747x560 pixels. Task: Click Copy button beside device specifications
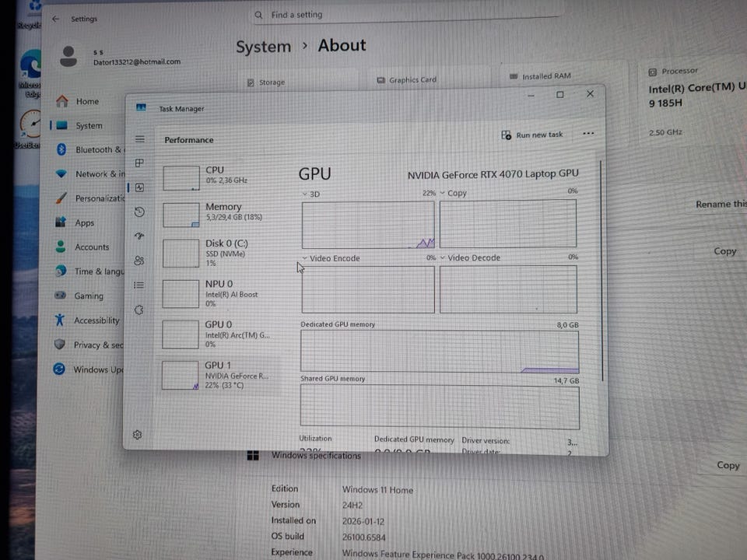[x=725, y=251]
